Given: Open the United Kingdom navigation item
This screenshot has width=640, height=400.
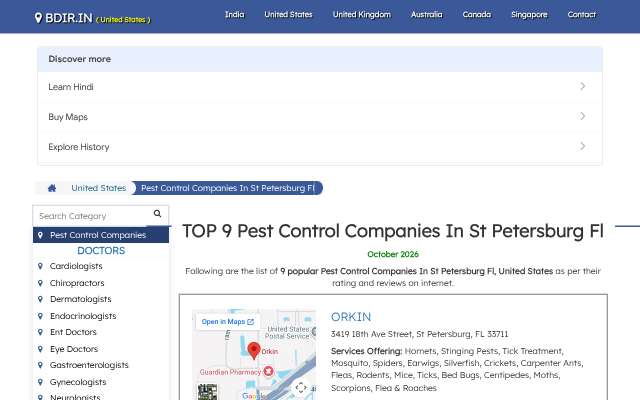Looking at the screenshot, I should [x=362, y=15].
